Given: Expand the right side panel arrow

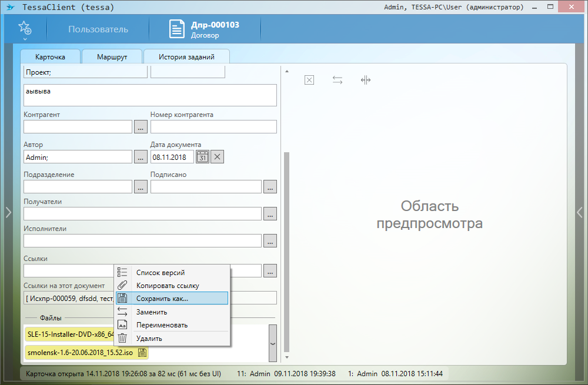Looking at the screenshot, I should tap(579, 212).
